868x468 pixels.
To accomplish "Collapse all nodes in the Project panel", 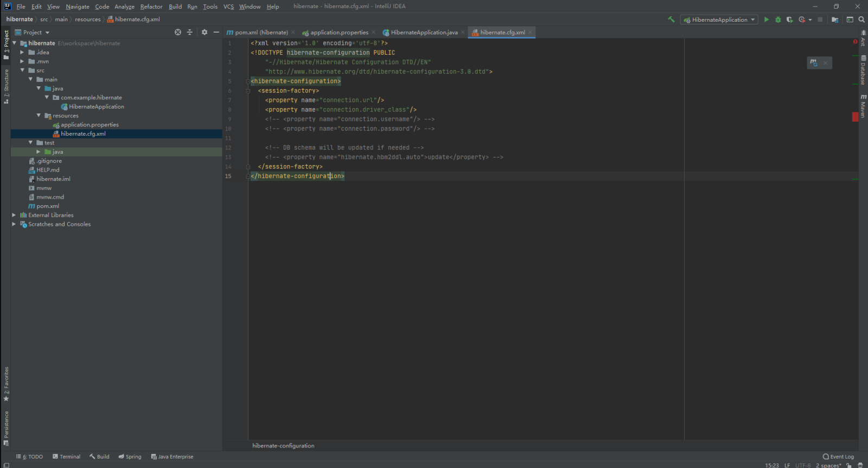I will click(190, 33).
